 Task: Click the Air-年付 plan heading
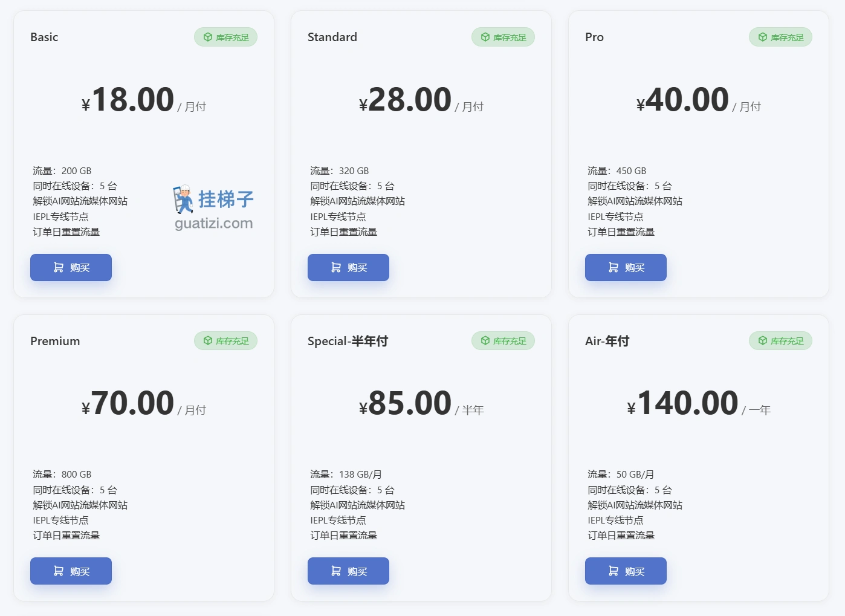pos(607,341)
